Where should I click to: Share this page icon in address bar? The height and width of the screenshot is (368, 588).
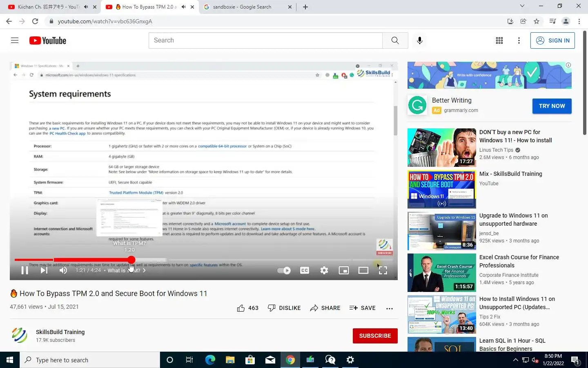point(523,21)
